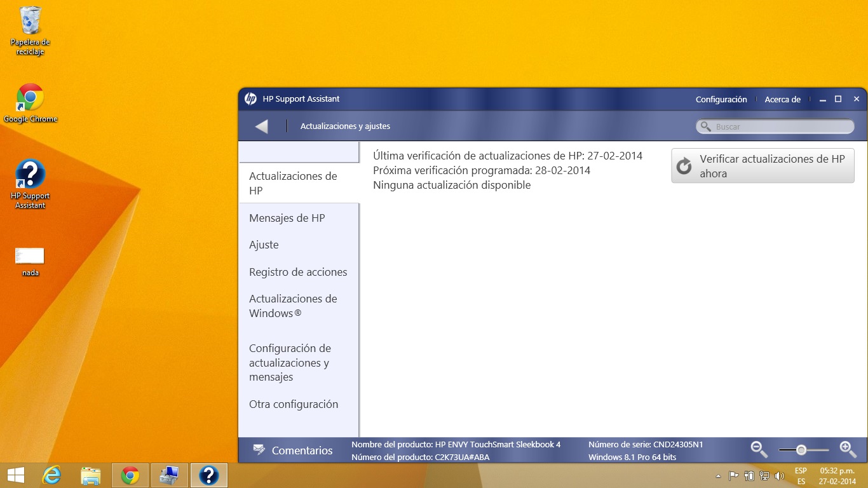Select the Actualizaciones de HP tab

click(x=299, y=183)
